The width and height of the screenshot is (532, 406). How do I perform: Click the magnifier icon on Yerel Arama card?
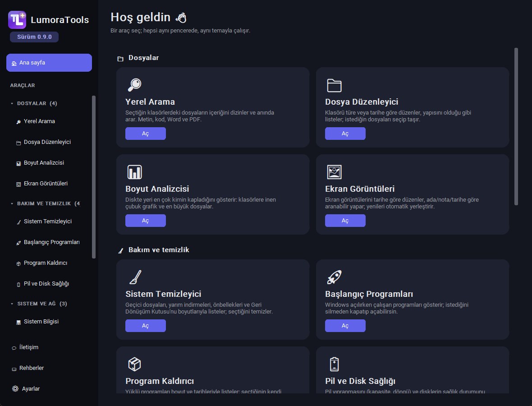134,85
